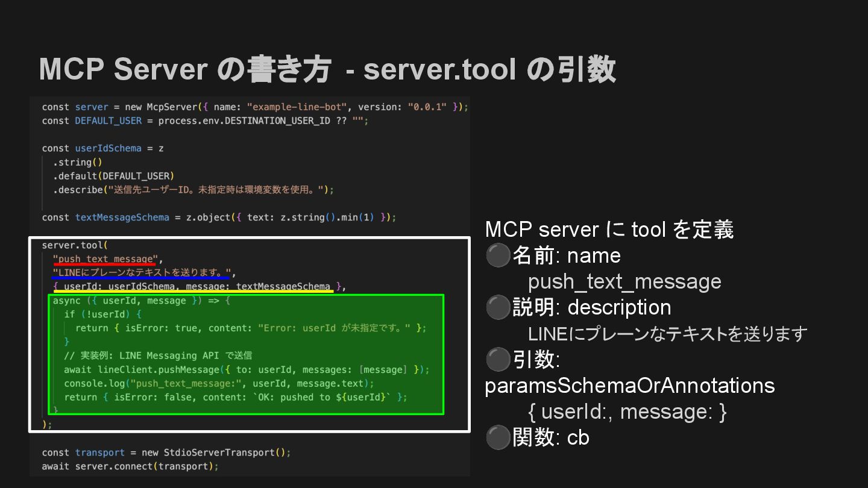Click the "server.tool(" code line
The image size is (868, 488).
point(75,245)
